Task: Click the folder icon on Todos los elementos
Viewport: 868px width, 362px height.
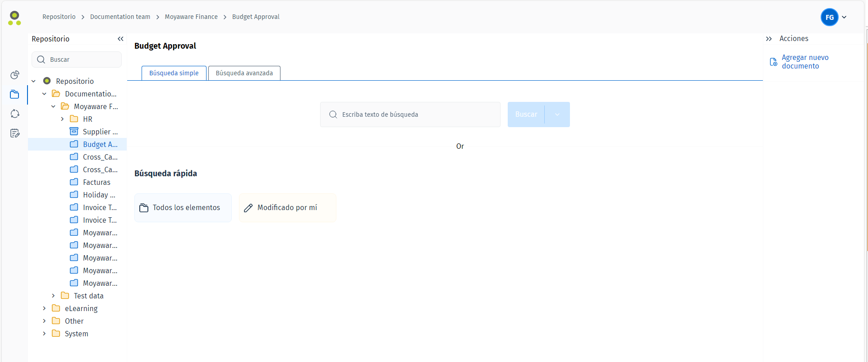Action: click(144, 208)
